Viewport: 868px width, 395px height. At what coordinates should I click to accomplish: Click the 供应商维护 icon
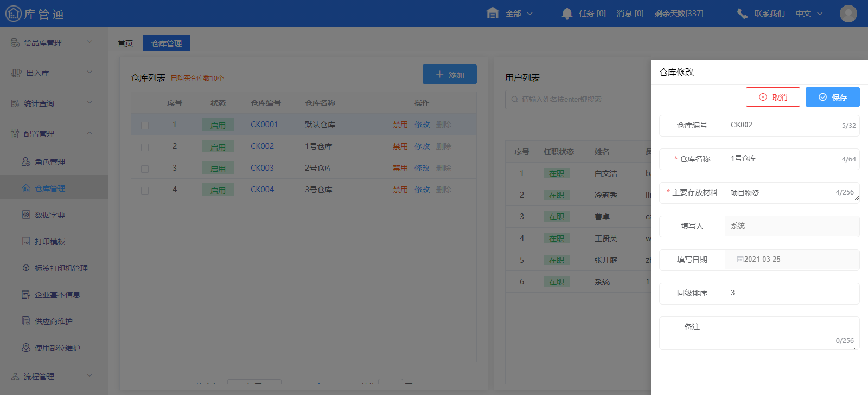click(x=26, y=321)
